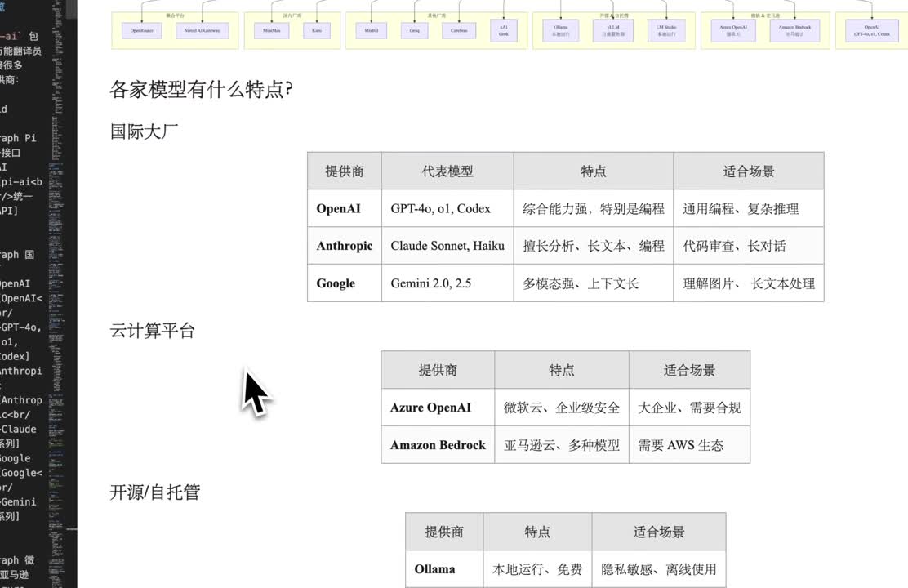Screen dimensions: 908x588
Task: Click the 代码审查、长对话 cell
Action: [749, 246]
